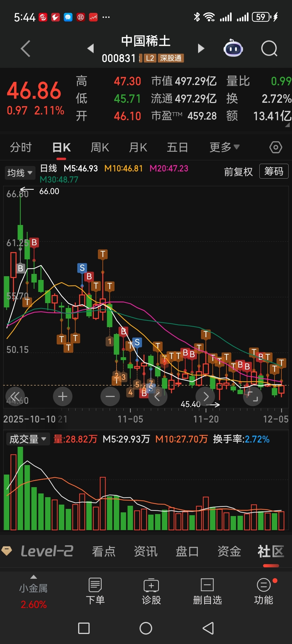Open the 资金 capital flow tab

coord(229,551)
